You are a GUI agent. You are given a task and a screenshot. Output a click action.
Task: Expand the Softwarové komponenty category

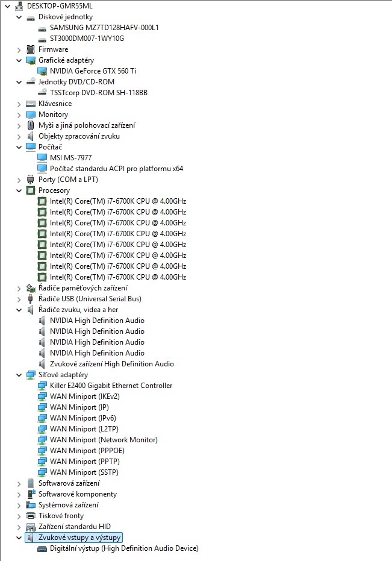pyautogui.click(x=19, y=494)
